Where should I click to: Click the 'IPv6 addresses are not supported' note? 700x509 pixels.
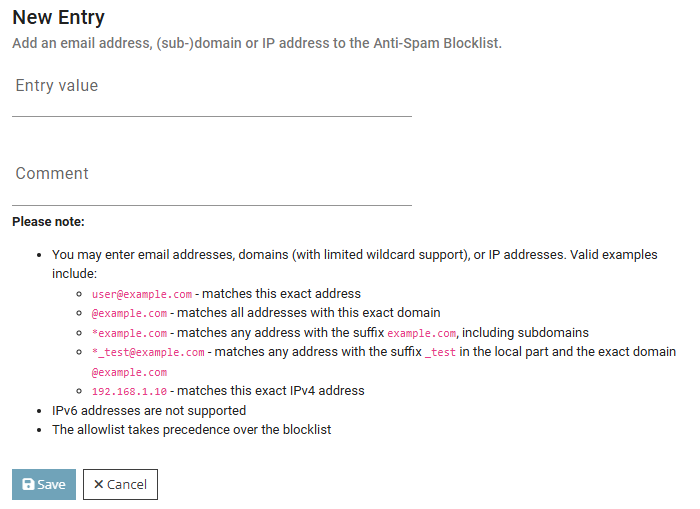149,410
